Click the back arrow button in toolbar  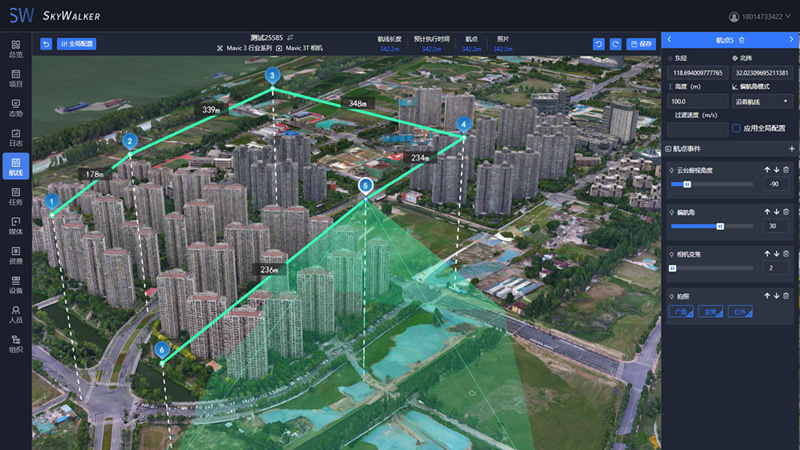click(x=46, y=44)
